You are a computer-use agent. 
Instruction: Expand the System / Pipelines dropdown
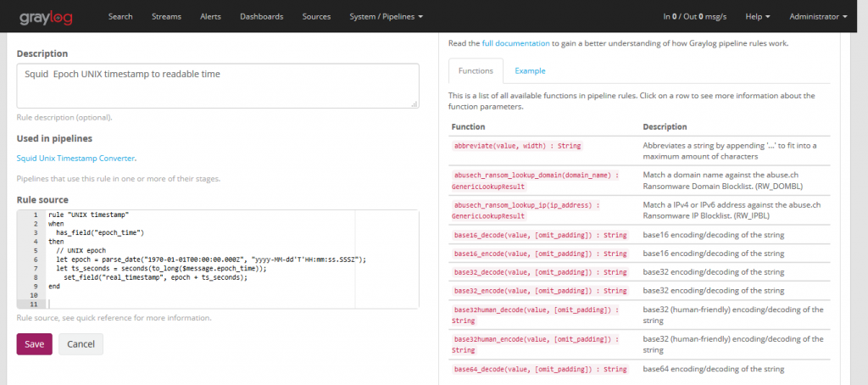click(x=387, y=17)
